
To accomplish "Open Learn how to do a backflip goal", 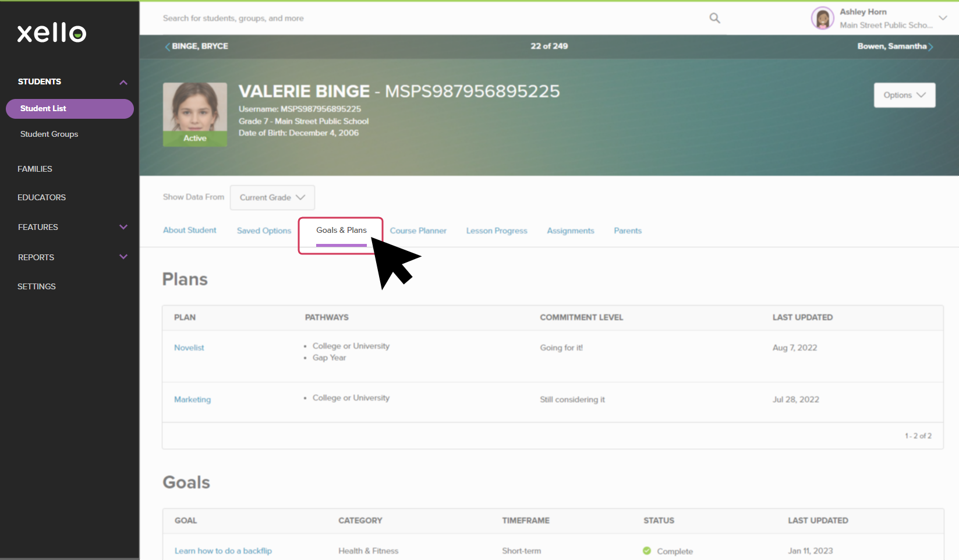I will pos(223,551).
